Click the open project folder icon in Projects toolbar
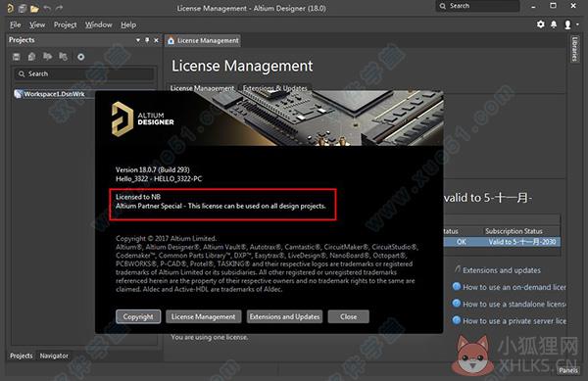The image size is (588, 381). 47,57
